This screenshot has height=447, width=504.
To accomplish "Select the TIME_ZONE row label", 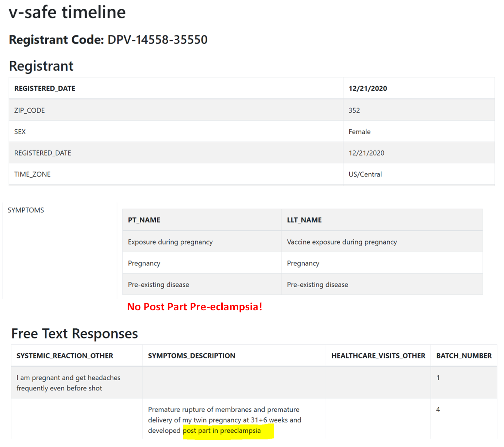I will tap(32, 174).
